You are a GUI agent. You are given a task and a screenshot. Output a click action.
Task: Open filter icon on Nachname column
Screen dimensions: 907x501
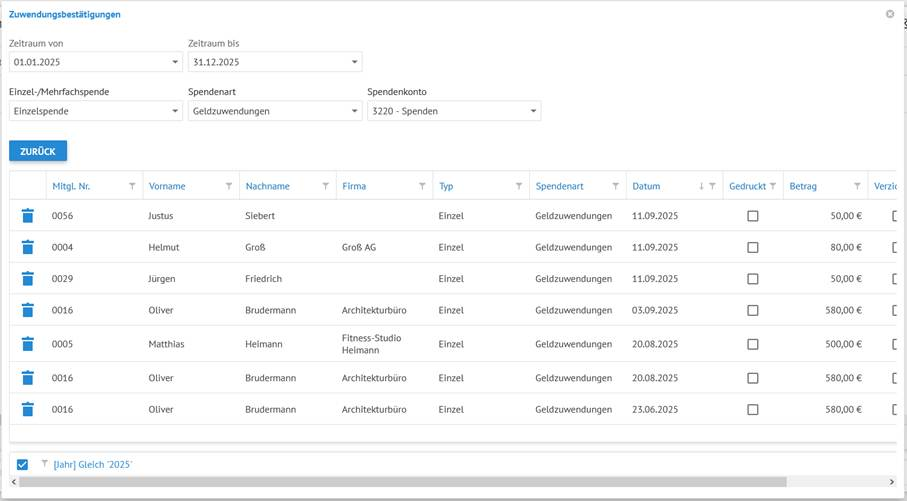[326, 186]
